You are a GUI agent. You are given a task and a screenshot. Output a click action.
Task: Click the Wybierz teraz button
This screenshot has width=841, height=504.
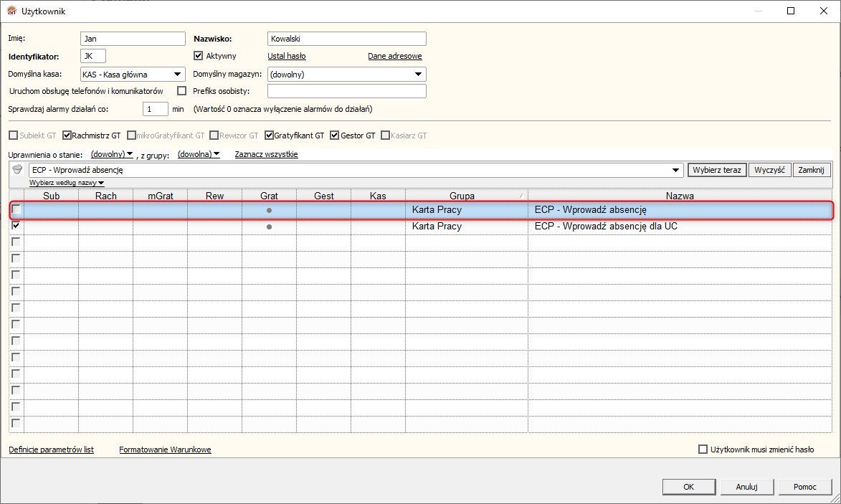coord(716,170)
